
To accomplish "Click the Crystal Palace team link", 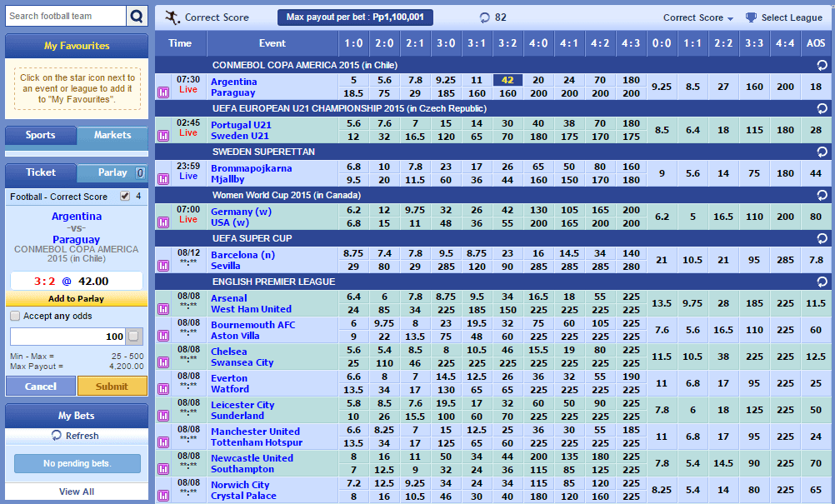I will click(x=243, y=496).
